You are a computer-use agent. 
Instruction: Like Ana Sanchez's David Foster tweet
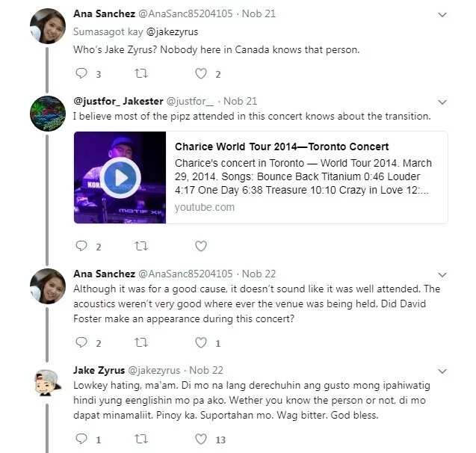201,342
